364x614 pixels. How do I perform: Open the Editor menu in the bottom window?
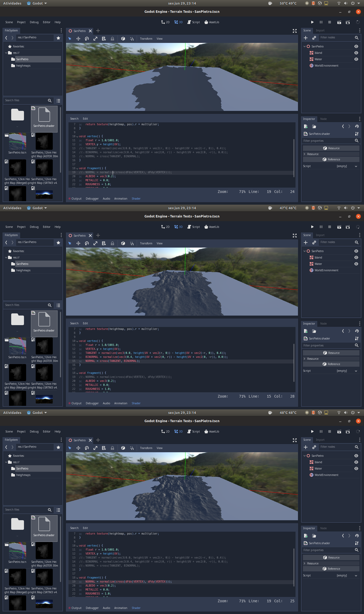point(47,431)
